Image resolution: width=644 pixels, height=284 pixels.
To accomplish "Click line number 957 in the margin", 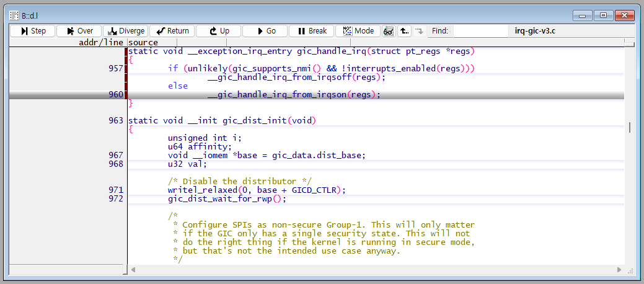I will (115, 68).
